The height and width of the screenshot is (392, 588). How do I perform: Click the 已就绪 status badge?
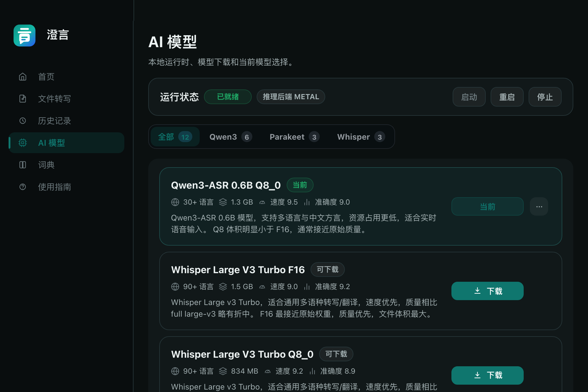pyautogui.click(x=228, y=97)
